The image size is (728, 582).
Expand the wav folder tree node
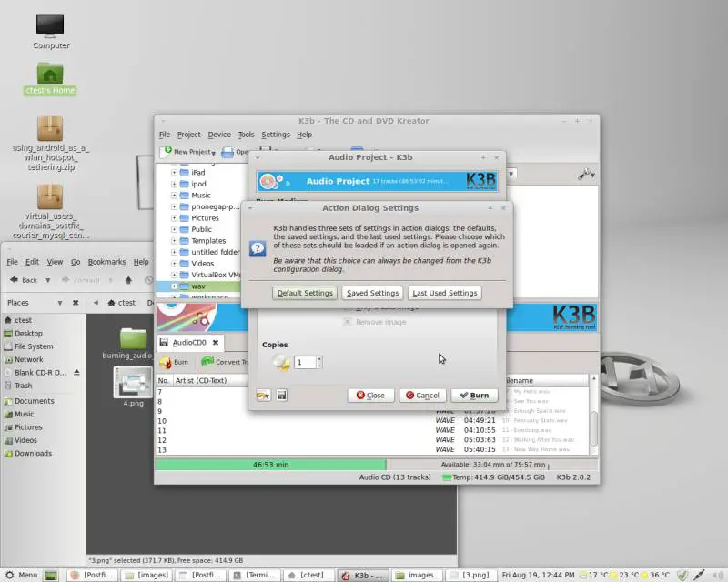coord(174,286)
